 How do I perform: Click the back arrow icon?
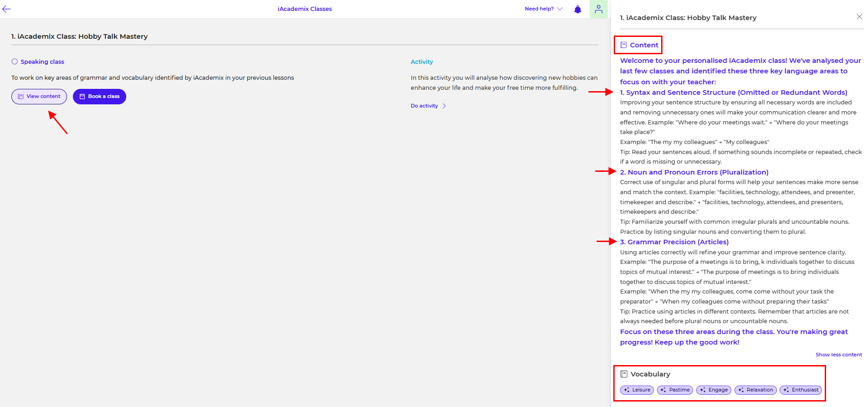pyautogui.click(x=6, y=9)
